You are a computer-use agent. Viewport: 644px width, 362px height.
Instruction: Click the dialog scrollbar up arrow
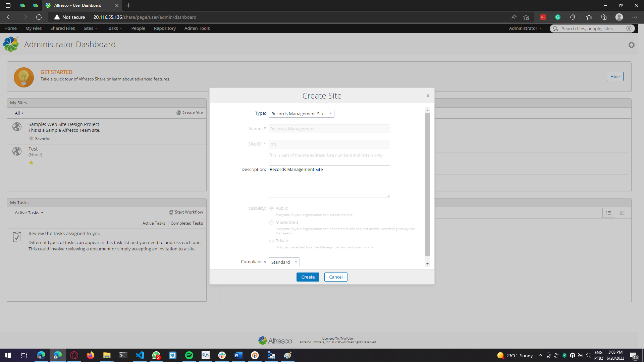(x=427, y=110)
